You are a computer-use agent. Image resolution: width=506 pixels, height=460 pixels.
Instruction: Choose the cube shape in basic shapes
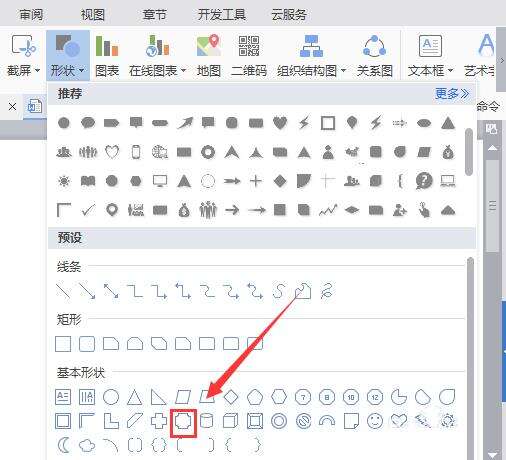pyautogui.click(x=230, y=421)
